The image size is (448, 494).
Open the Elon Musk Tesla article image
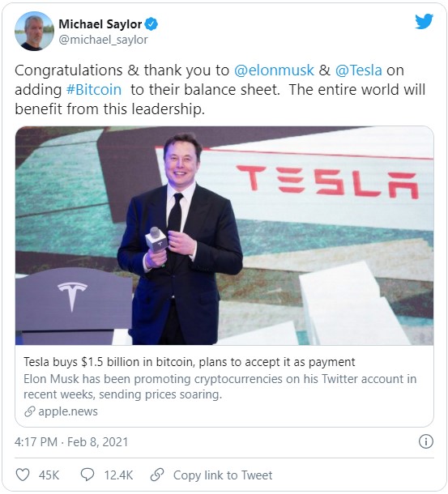(224, 236)
